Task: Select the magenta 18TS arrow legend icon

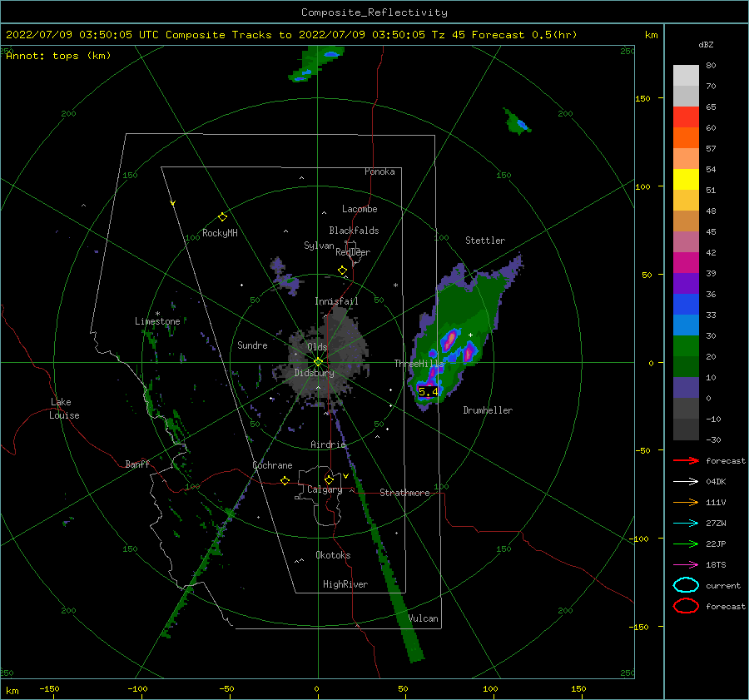Action: point(686,565)
